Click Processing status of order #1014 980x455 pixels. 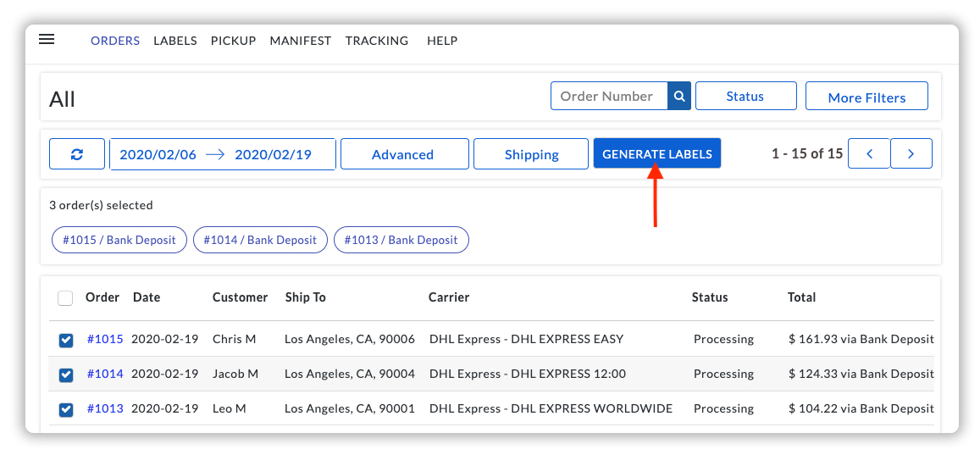click(x=723, y=374)
